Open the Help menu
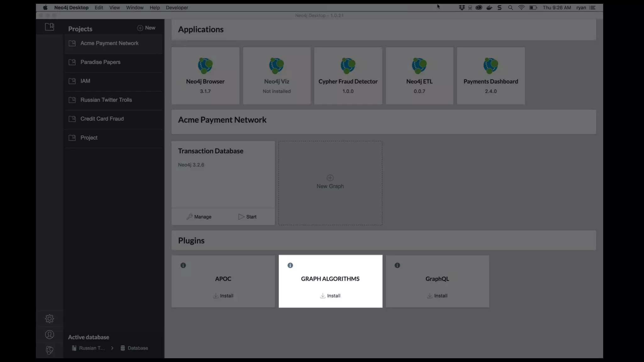The height and width of the screenshot is (362, 644). click(154, 8)
